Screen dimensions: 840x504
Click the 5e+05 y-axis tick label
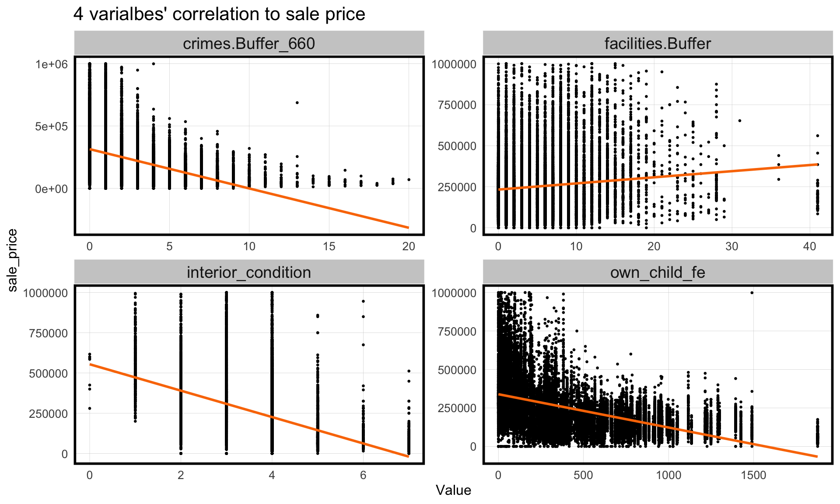point(52,126)
